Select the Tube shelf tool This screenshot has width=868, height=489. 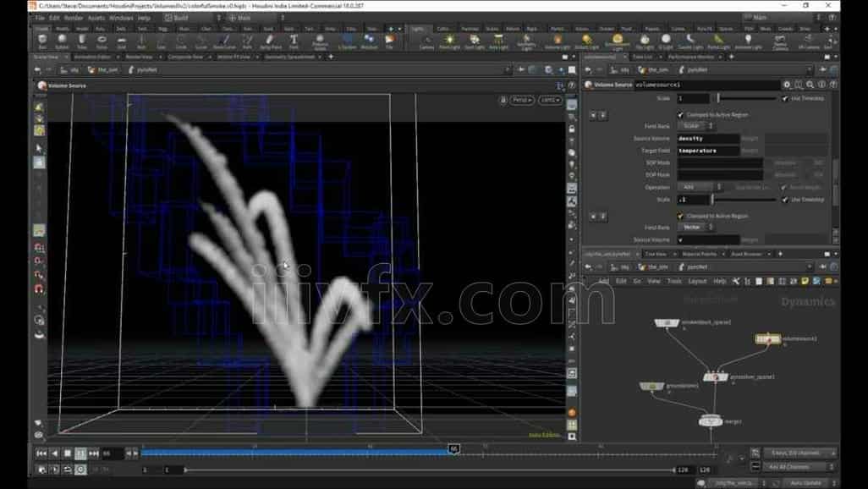point(82,41)
